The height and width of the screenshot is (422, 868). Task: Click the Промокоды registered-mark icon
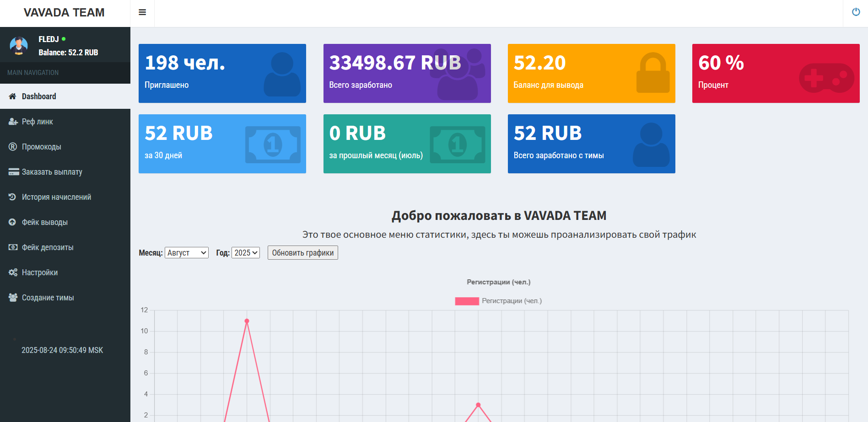tap(12, 147)
